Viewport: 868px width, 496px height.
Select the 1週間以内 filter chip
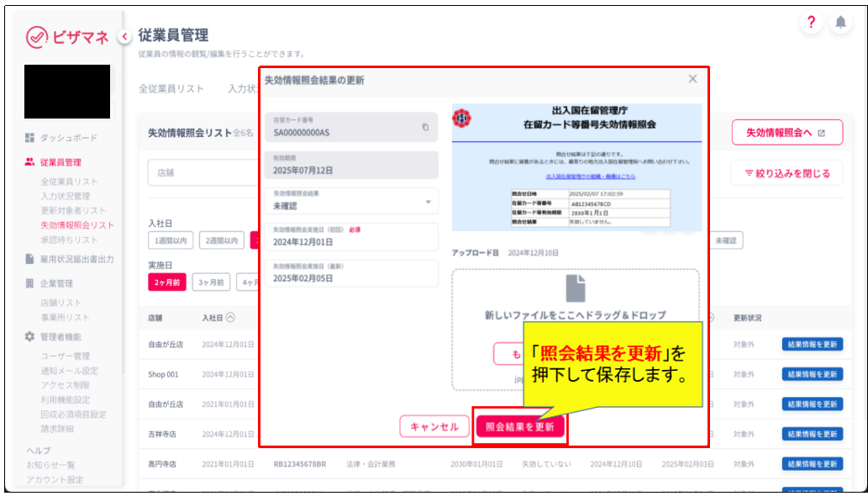(171, 240)
